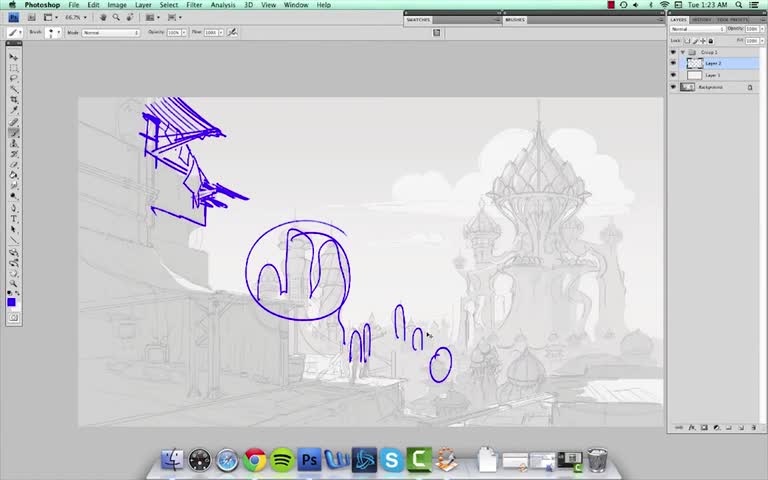The height and width of the screenshot is (480, 768).
Task: Hide the Group 1 layer group
Action: tap(673, 52)
